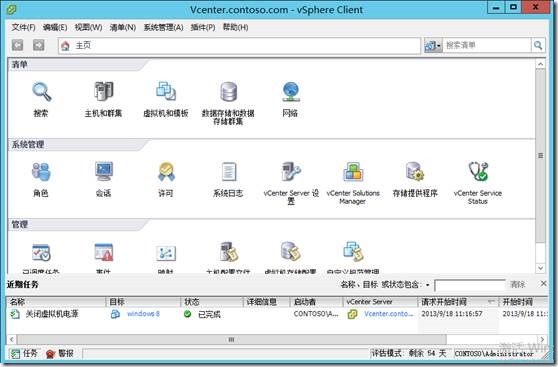Viewport: 558px width, 367px height.
Task: Open the 网络 networking icon
Action: (x=290, y=91)
